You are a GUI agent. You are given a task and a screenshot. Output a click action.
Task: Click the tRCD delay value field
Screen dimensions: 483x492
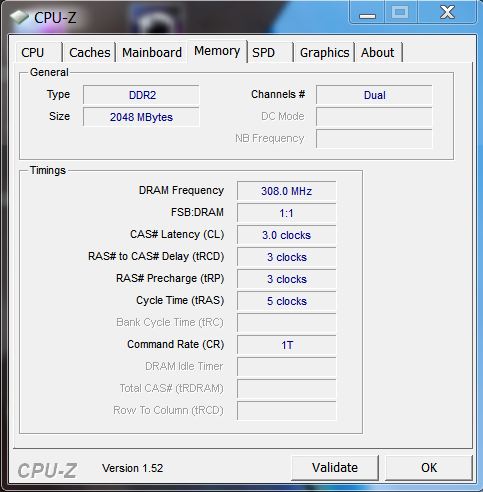point(287,257)
